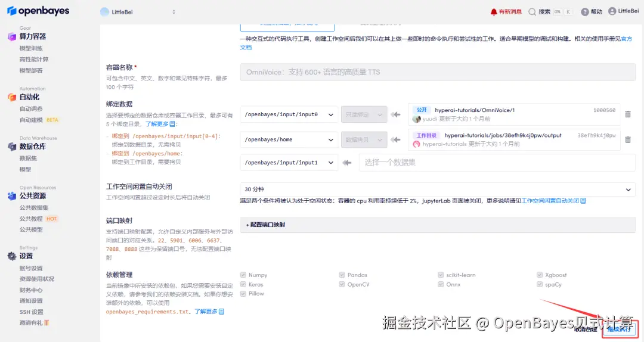Expand the LittleBei workspace switcher
The image size is (644, 342).
point(174,12)
